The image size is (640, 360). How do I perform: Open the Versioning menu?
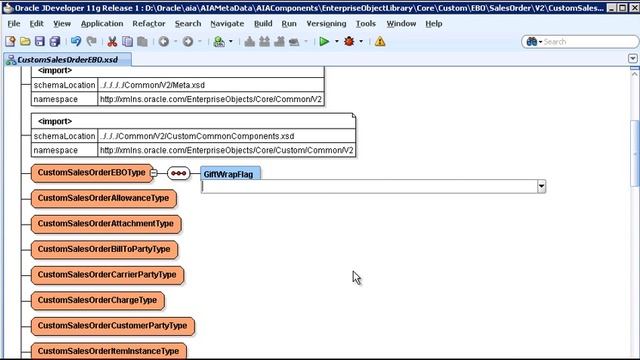[x=326, y=24]
